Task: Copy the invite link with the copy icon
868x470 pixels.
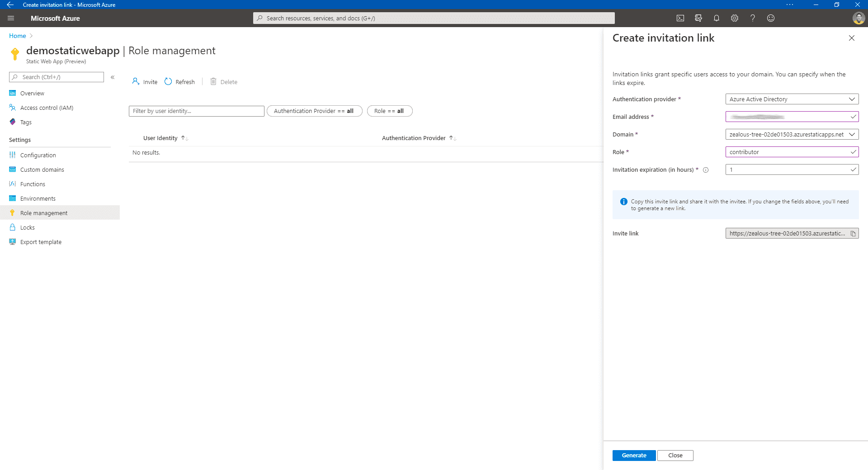Action: coord(853,234)
